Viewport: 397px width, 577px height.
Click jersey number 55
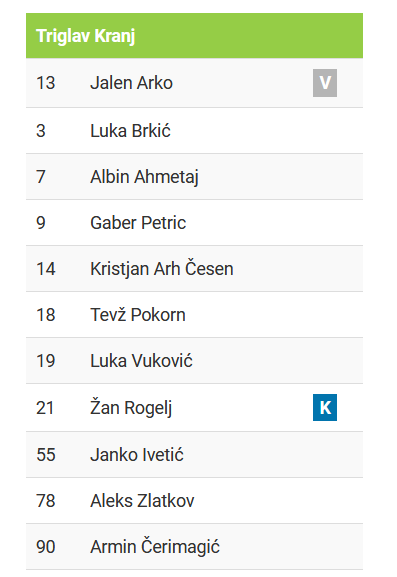coord(46,454)
